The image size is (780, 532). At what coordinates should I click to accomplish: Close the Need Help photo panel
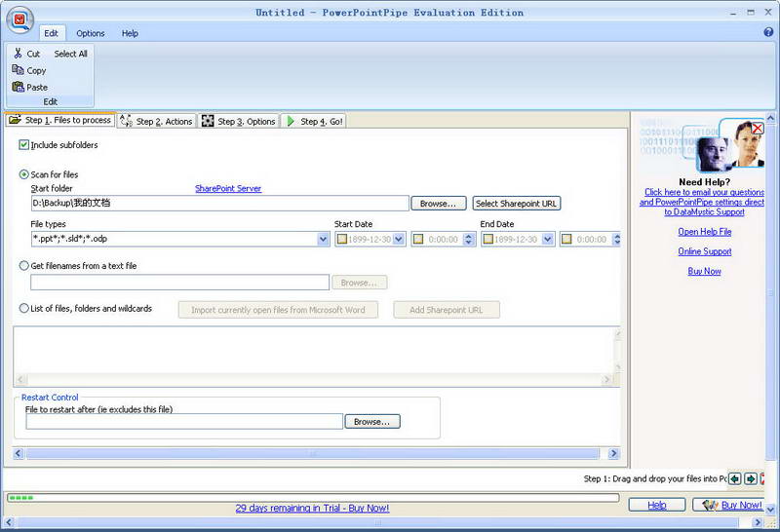[757, 129]
